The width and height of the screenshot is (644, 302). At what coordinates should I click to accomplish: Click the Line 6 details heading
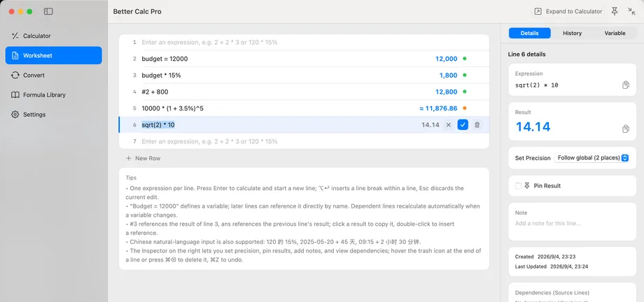coord(527,54)
